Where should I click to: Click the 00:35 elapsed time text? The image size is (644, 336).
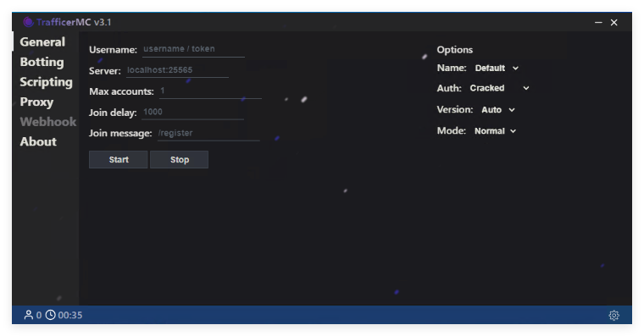pyautogui.click(x=69, y=315)
